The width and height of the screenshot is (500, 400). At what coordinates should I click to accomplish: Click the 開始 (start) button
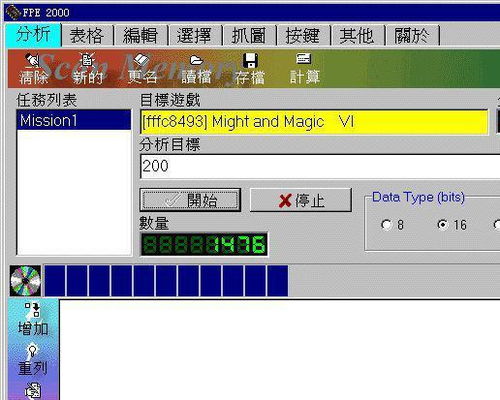pyautogui.click(x=190, y=200)
